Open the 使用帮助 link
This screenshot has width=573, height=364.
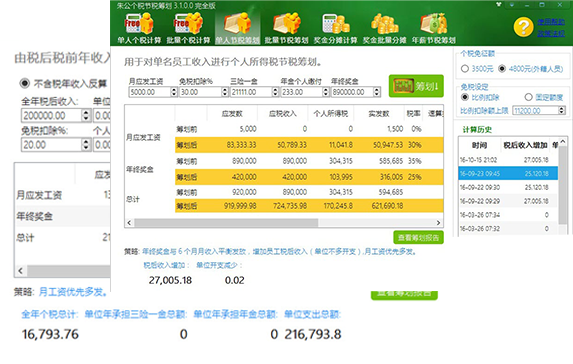(551, 22)
